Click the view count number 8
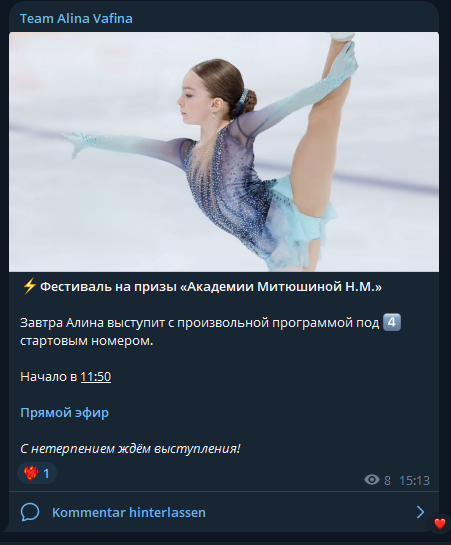This screenshot has height=545, width=451. point(387,480)
